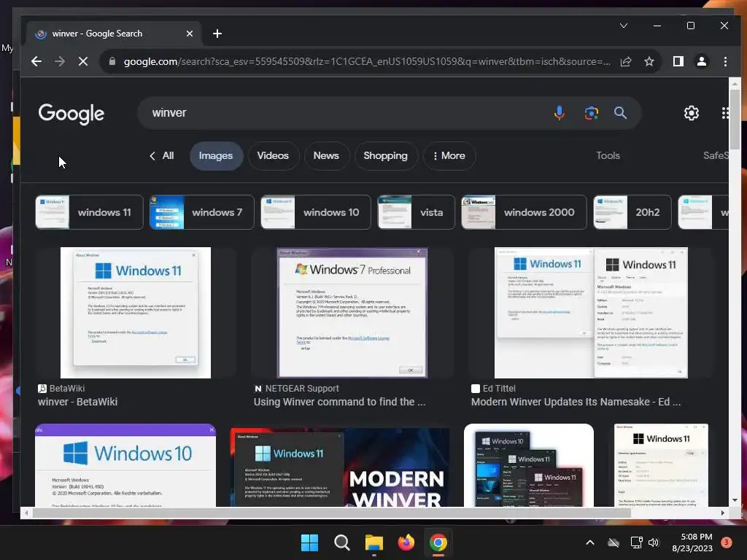Viewport: 747px width, 560px height.
Task: Share this page icon in address bar
Action: pyautogui.click(x=626, y=61)
